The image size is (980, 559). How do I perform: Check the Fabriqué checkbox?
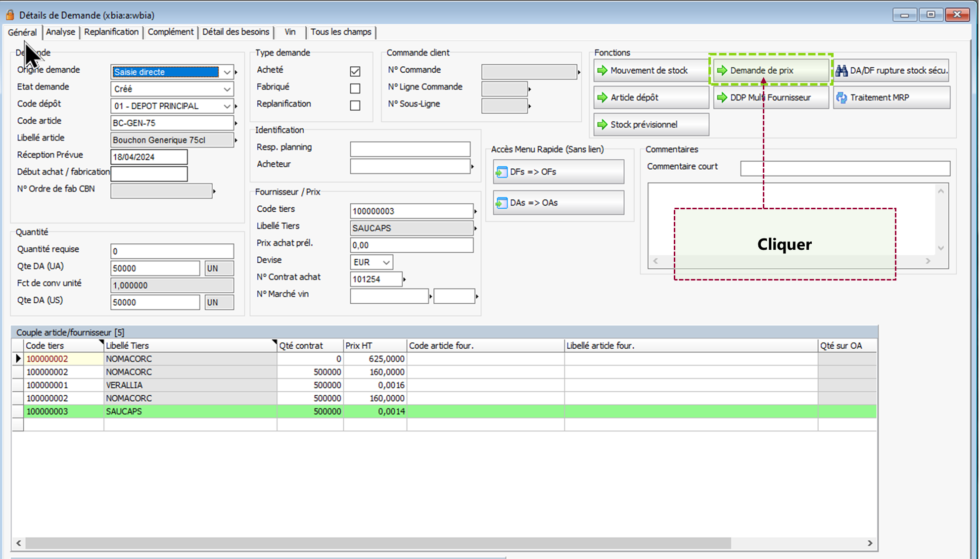tap(355, 89)
